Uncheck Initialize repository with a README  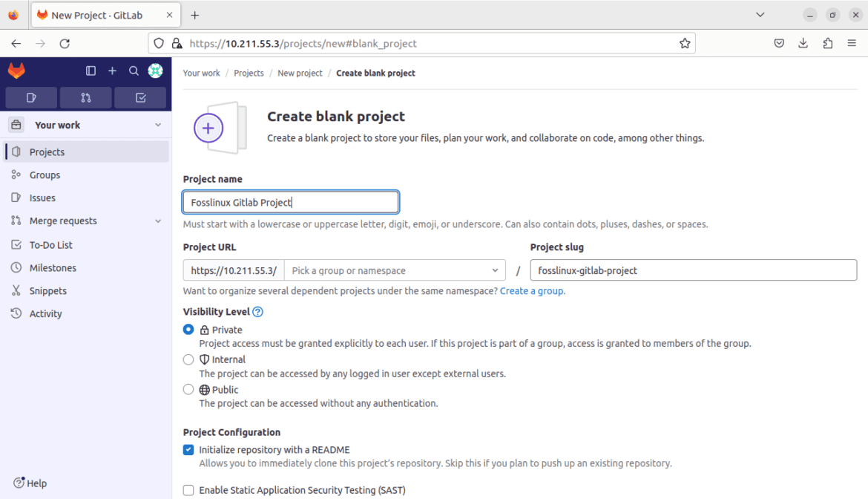tap(188, 449)
